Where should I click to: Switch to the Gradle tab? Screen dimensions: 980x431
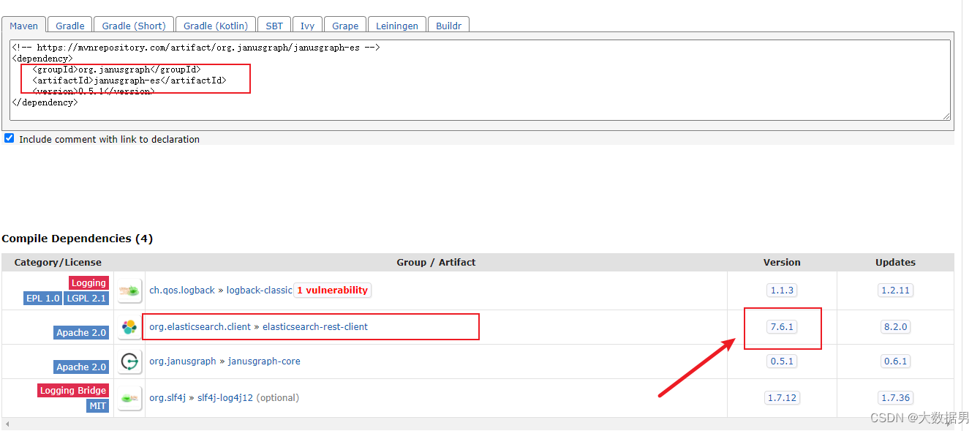point(70,25)
